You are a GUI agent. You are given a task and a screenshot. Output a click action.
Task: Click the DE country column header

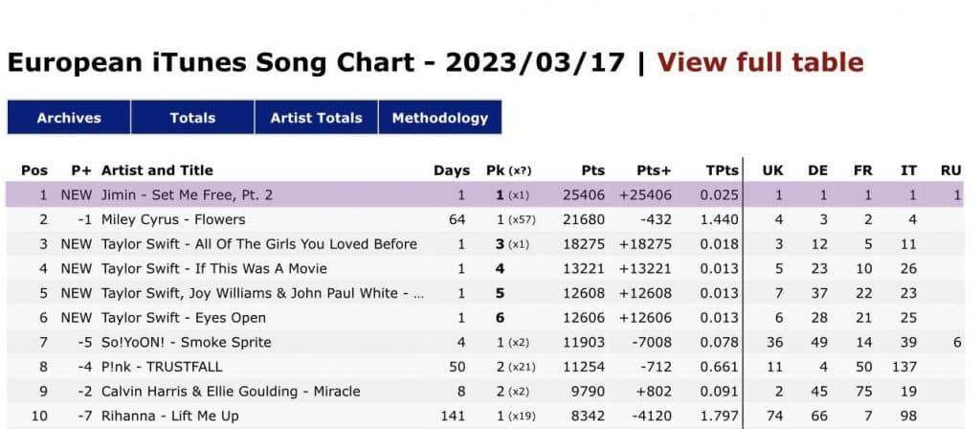pyautogui.click(x=817, y=170)
